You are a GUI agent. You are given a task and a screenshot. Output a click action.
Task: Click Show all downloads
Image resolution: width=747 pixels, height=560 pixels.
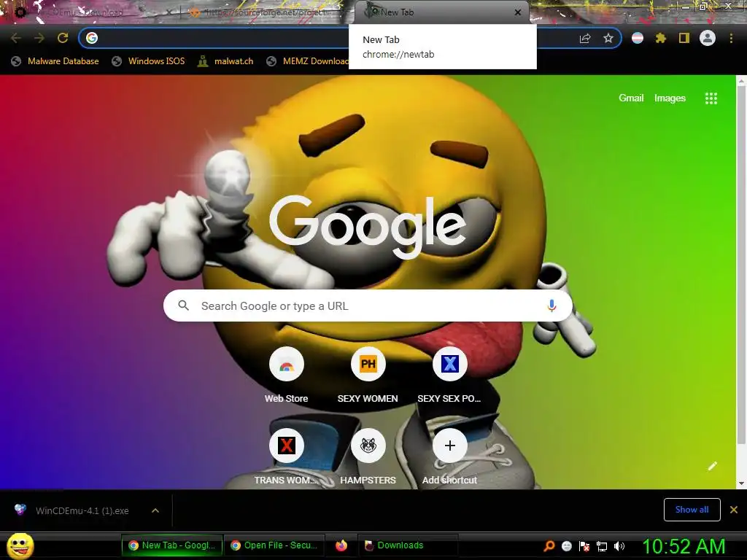(692, 510)
